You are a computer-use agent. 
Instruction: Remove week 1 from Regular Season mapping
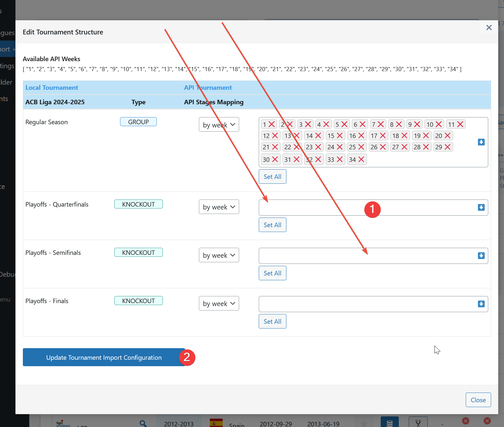(x=272, y=124)
